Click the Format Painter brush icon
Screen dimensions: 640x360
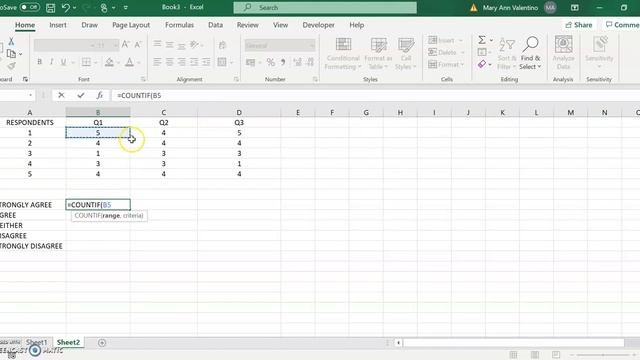[x=11, y=66]
